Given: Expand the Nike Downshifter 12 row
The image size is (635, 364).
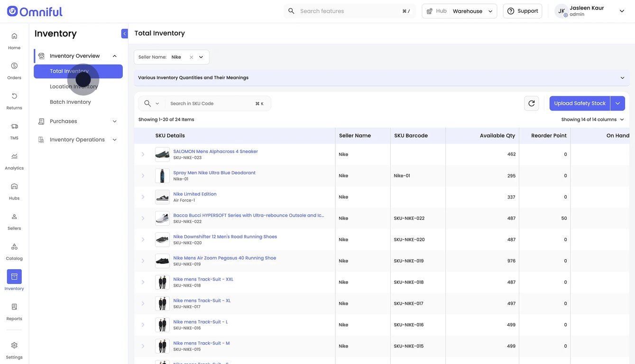Looking at the screenshot, I should 143,240.
